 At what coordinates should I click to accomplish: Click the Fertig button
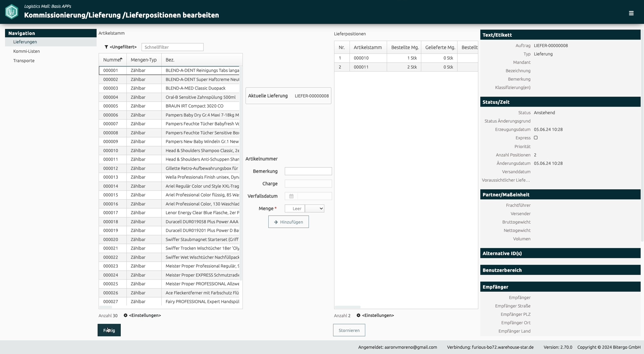pos(109,330)
